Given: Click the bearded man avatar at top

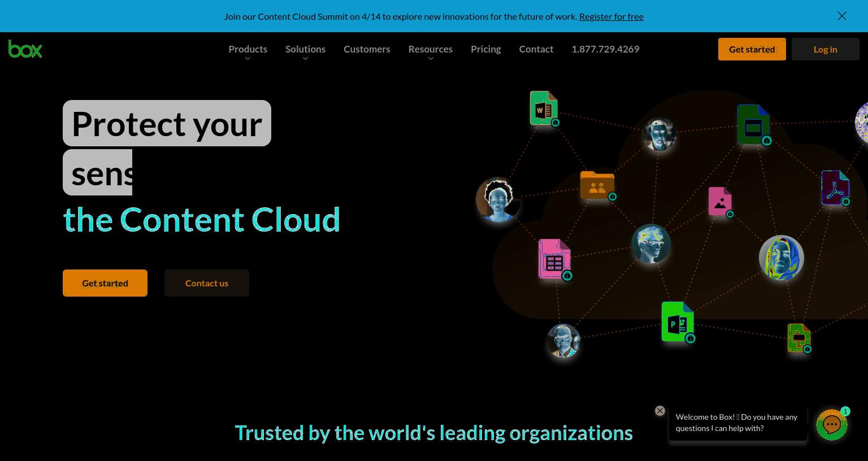Looking at the screenshot, I should pyautogui.click(x=659, y=134).
